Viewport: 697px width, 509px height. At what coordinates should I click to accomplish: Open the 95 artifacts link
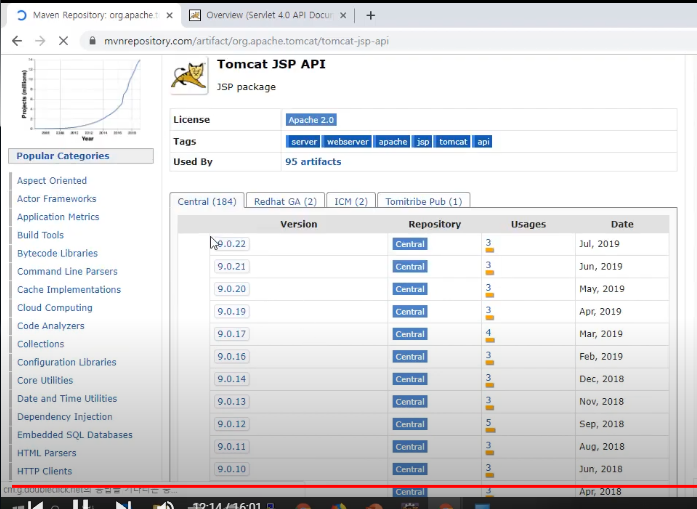[x=313, y=162]
